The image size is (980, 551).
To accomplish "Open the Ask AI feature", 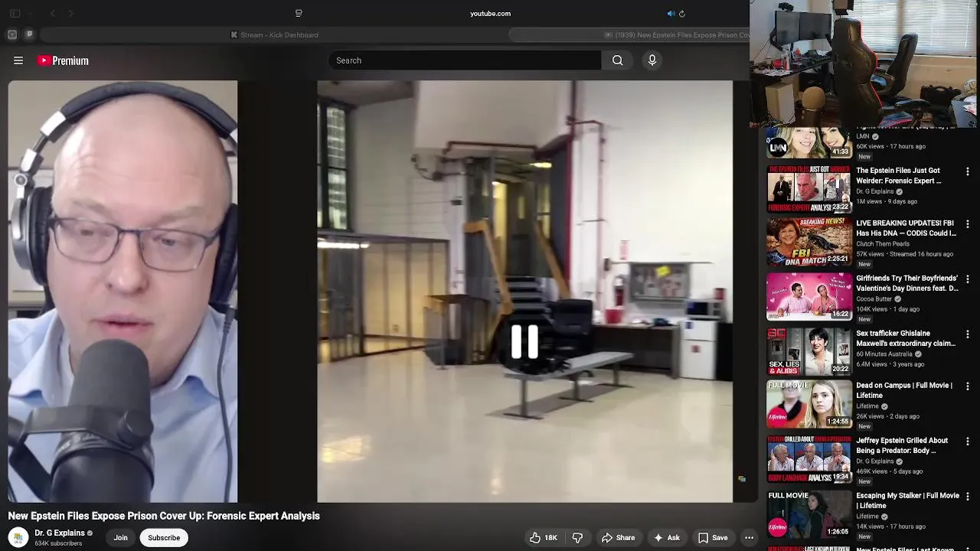I will pyautogui.click(x=666, y=538).
